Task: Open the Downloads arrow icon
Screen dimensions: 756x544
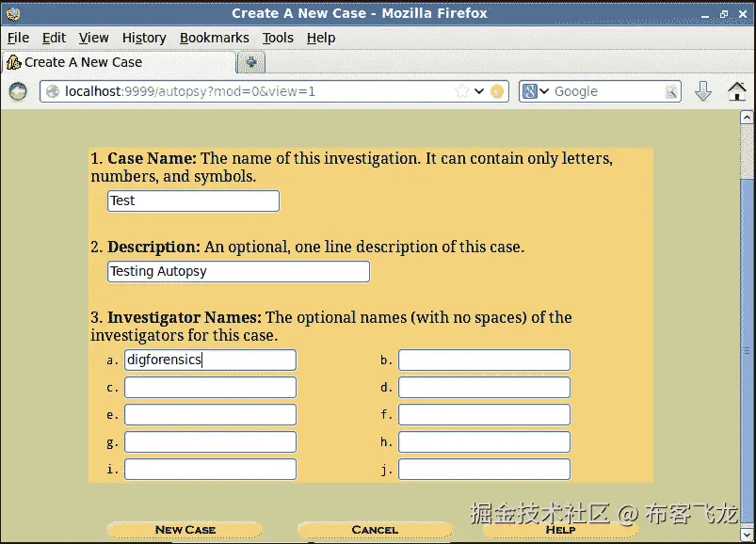Action: click(703, 90)
